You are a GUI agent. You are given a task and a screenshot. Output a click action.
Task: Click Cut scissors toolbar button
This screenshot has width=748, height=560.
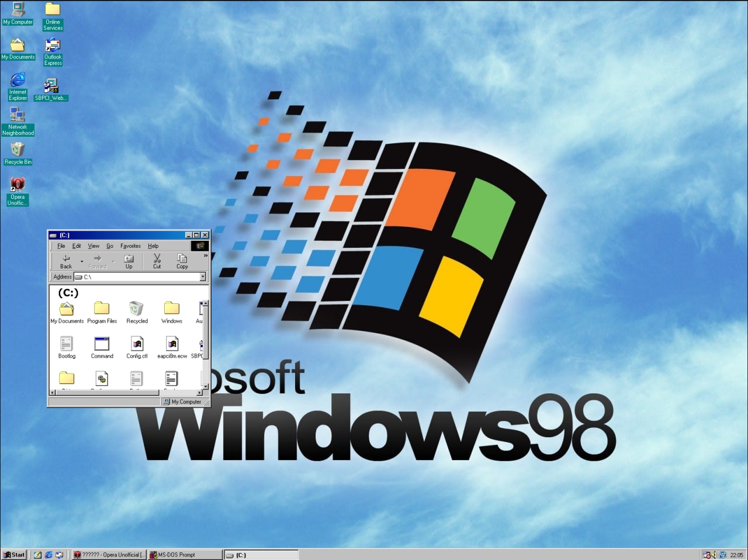157,261
